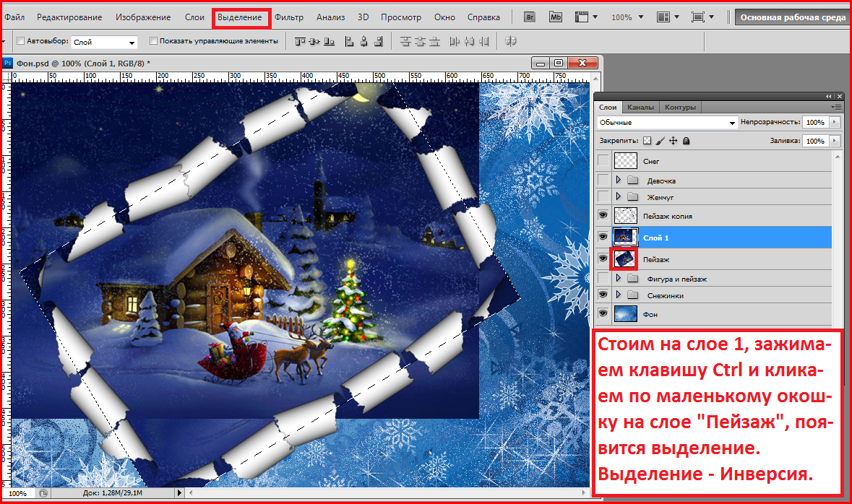852x504 pixels.
Task: Open the Фильтр menu
Action: pyautogui.click(x=289, y=17)
